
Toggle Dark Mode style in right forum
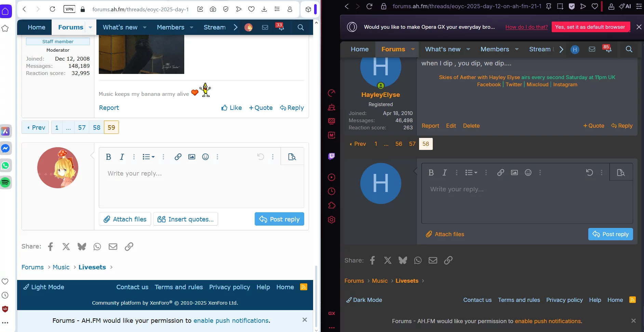[x=364, y=300]
